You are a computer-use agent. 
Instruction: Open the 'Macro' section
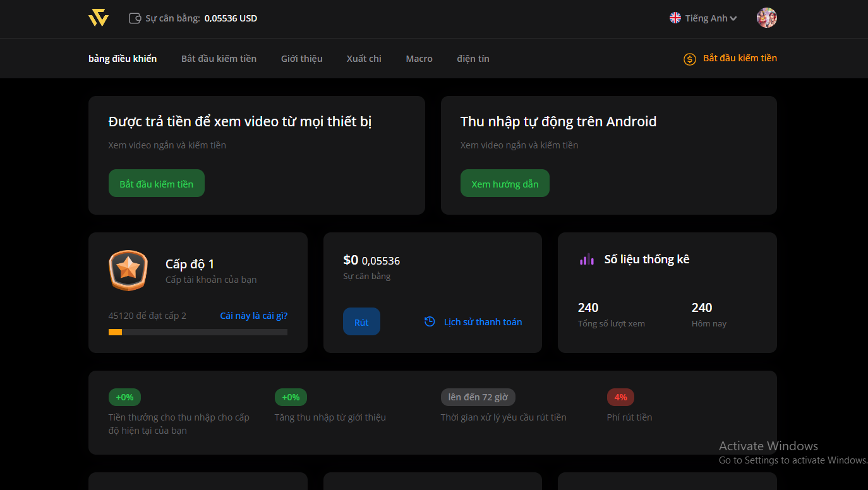tap(419, 58)
